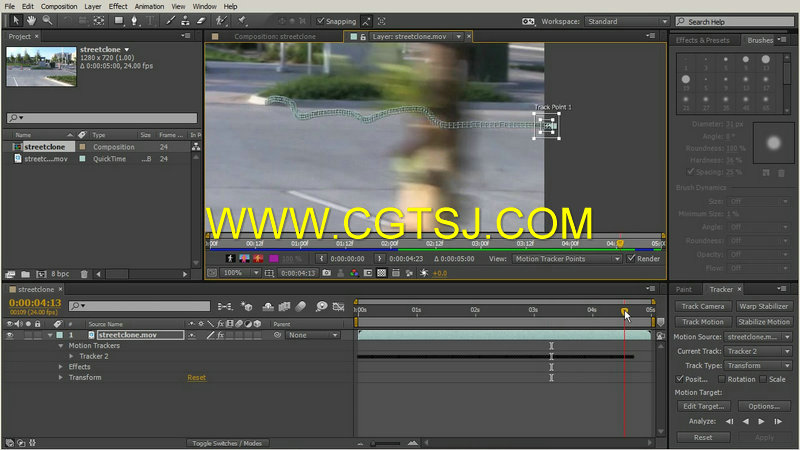800x450 pixels.
Task: Select the Puppet Pin tool
Action: click(x=242, y=21)
